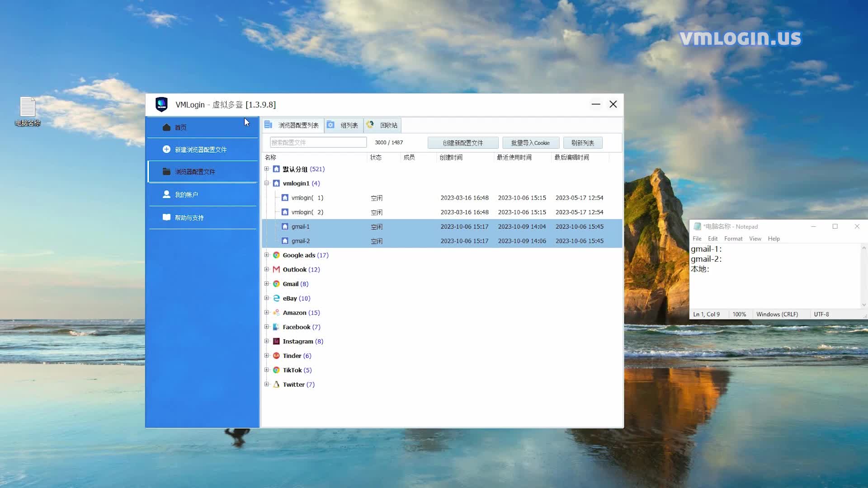Click the Outlook group icon
868x488 pixels.
[x=276, y=269]
